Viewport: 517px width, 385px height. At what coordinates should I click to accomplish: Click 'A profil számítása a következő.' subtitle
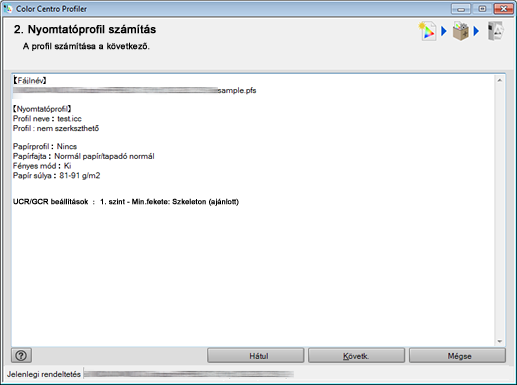[x=86, y=46]
